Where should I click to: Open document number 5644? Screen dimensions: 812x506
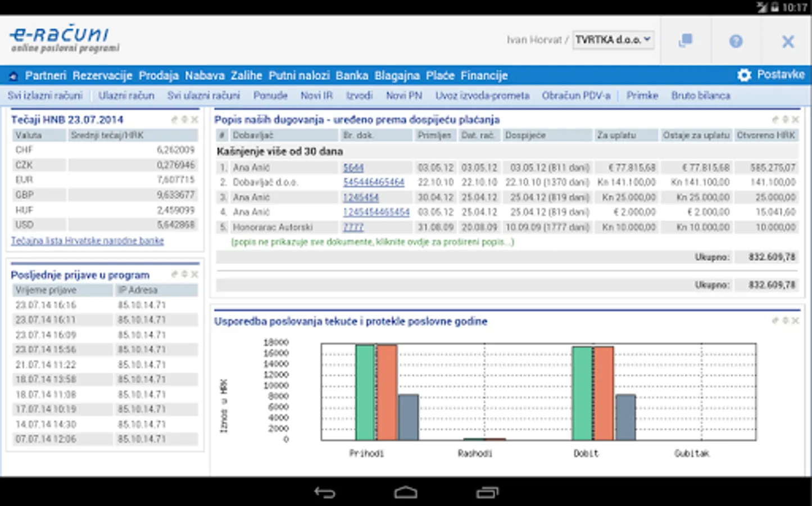click(x=353, y=168)
